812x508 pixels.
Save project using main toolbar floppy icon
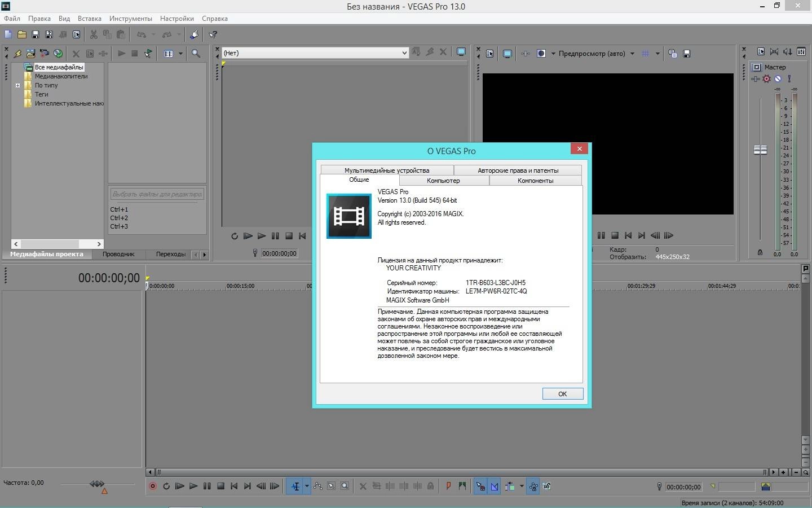coord(35,34)
